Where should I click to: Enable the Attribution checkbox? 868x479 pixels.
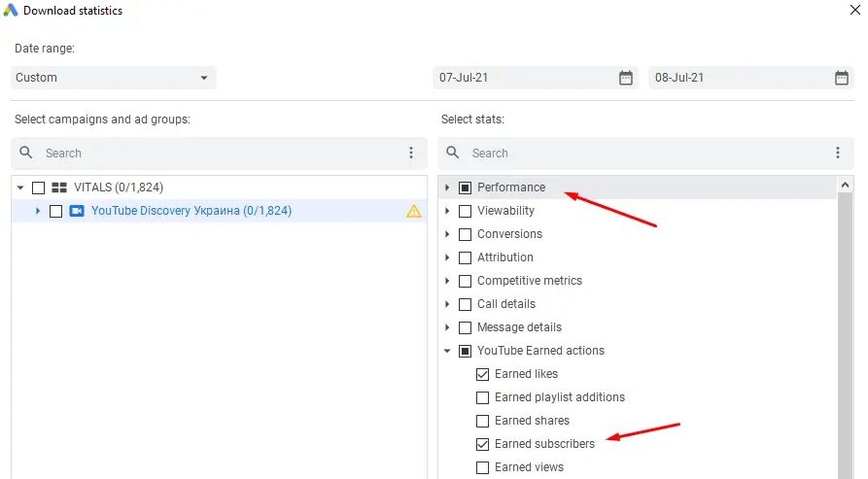(465, 257)
